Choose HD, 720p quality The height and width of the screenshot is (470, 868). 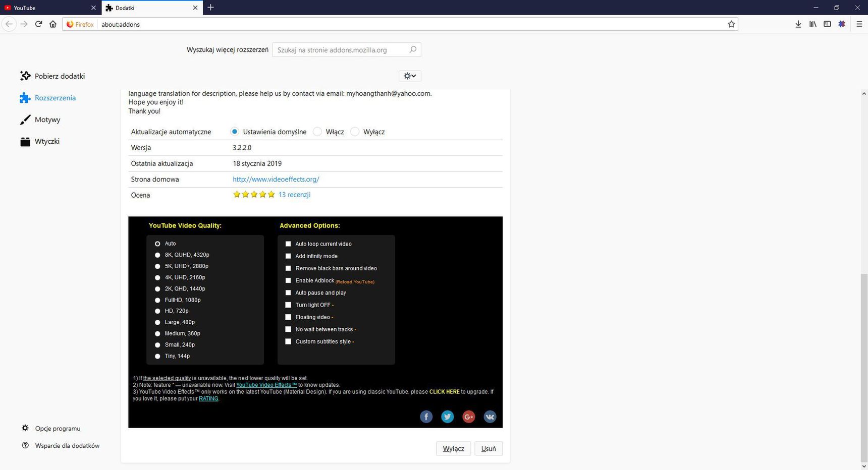click(157, 311)
